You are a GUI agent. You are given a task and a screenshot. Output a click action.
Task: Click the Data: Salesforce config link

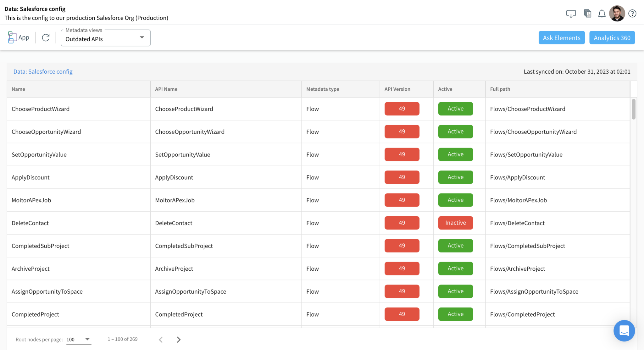[x=43, y=71]
